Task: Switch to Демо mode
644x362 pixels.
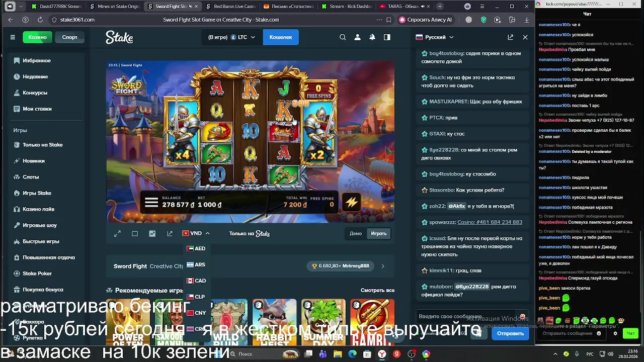Action: (x=356, y=233)
